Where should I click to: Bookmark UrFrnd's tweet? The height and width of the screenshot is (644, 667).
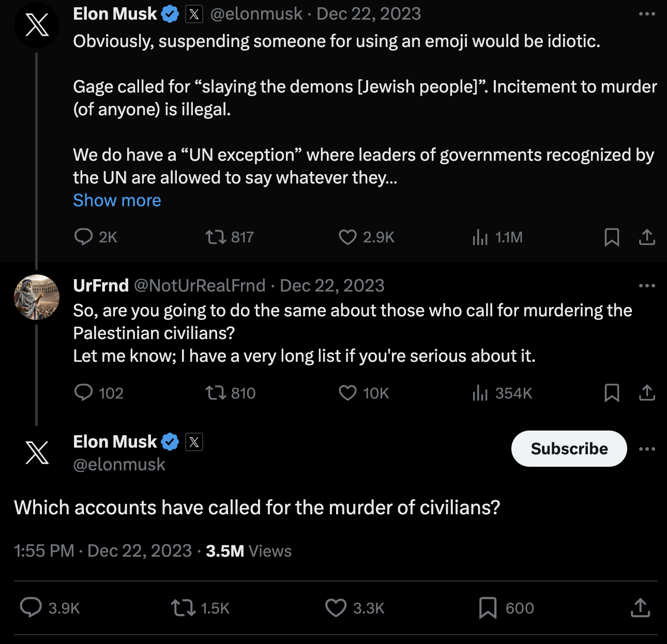[x=612, y=393]
